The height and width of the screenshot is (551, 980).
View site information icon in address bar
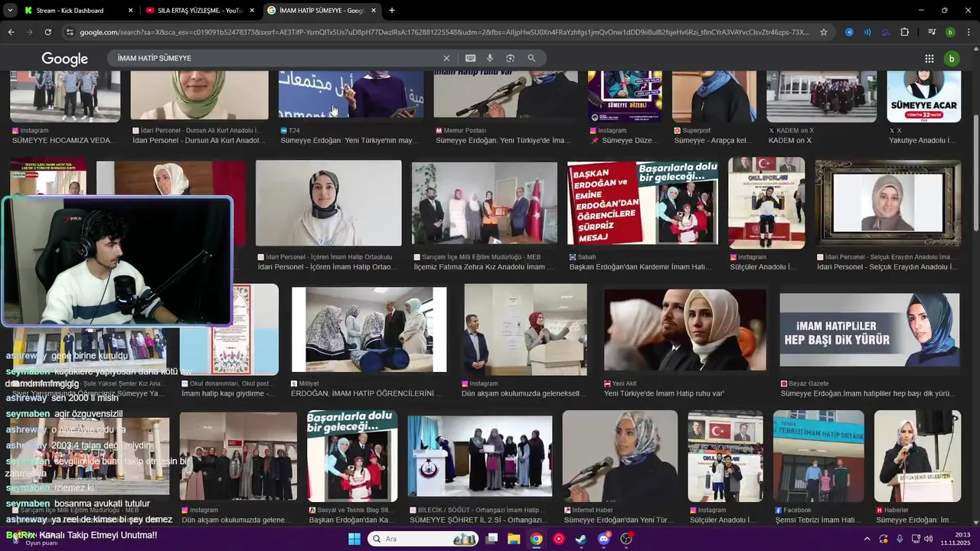pyautogui.click(x=70, y=32)
